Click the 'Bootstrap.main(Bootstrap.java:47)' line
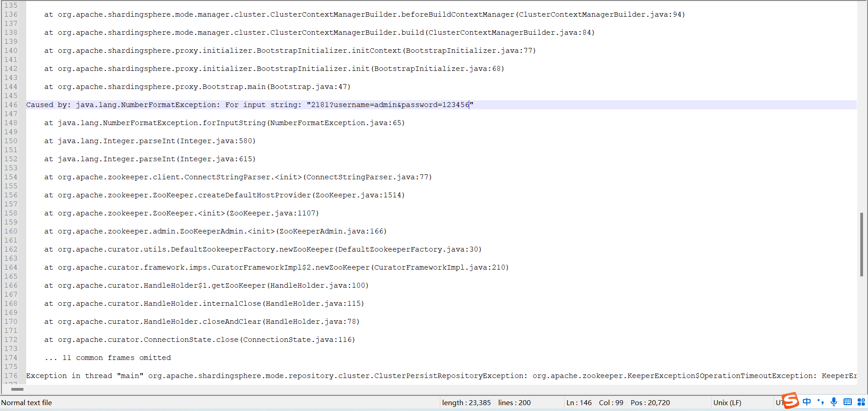This screenshot has width=868, height=411. click(197, 87)
